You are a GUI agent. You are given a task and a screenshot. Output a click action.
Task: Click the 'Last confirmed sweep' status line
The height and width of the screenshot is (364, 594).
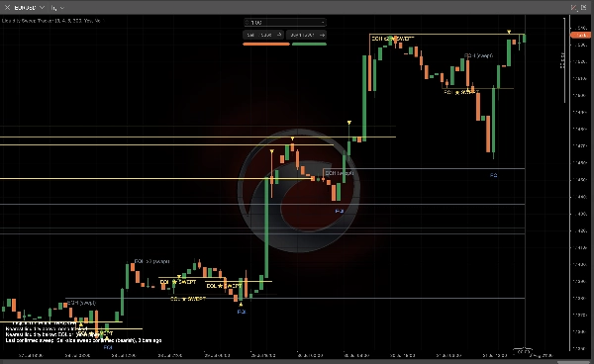84,340
